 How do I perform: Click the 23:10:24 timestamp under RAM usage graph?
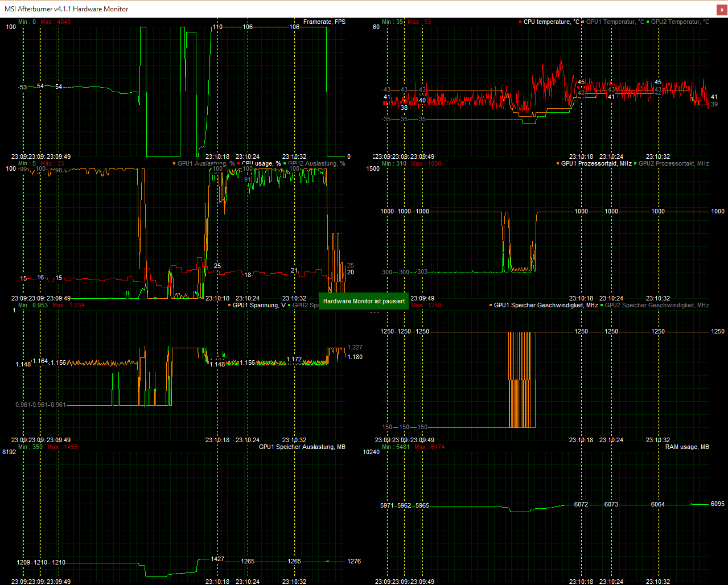click(x=611, y=582)
